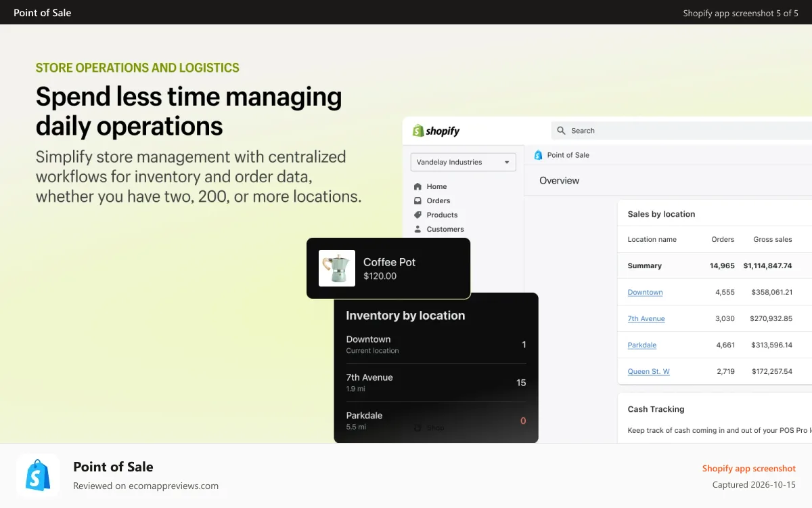Click the Summary row label
This screenshot has width=812, height=508.
(644, 266)
